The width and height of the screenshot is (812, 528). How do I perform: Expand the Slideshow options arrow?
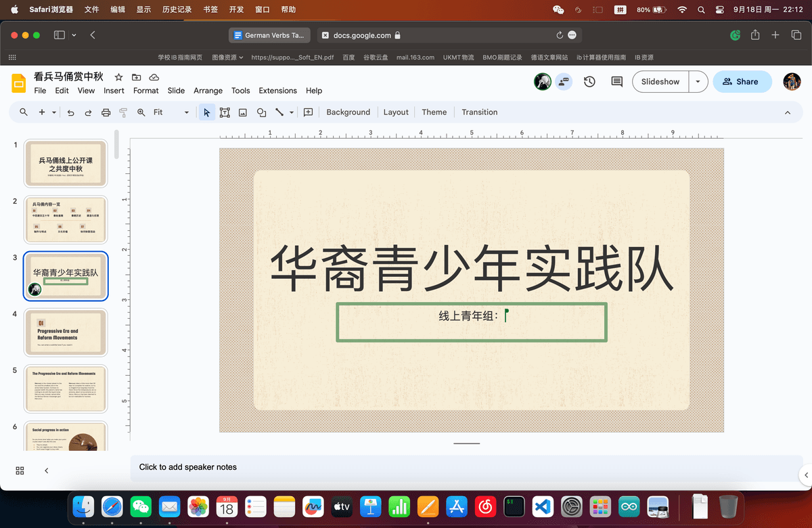[x=698, y=82]
